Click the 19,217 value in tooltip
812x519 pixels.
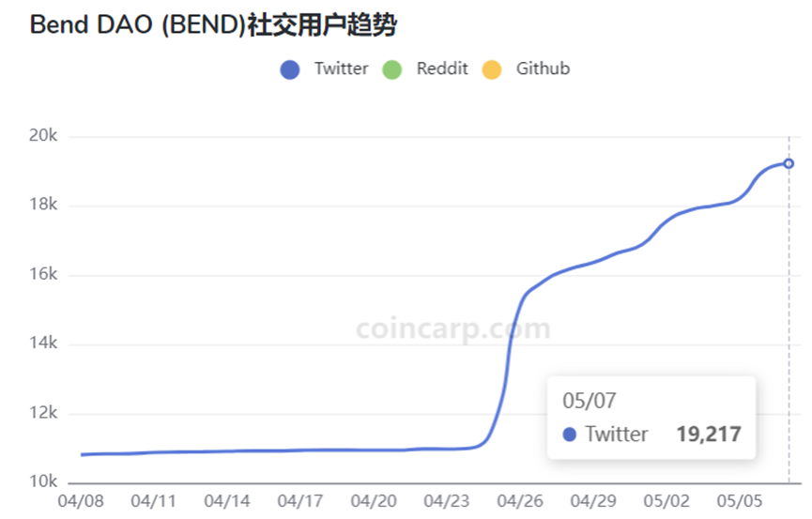[709, 434]
